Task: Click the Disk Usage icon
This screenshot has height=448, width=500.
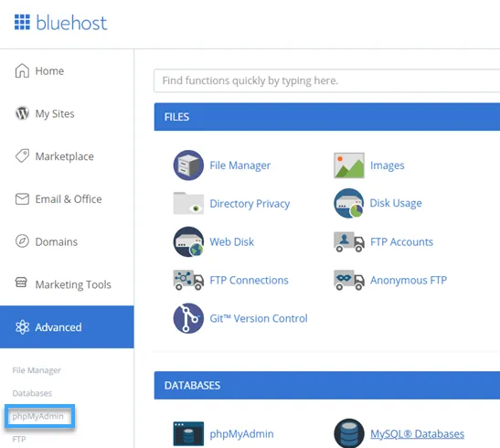Action: [x=349, y=203]
